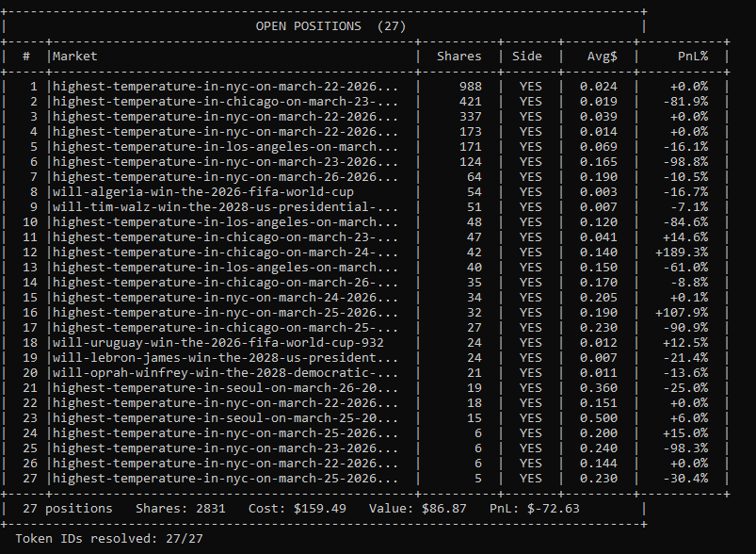
Task: Click the 27 positions summary text
Action: click(68, 509)
